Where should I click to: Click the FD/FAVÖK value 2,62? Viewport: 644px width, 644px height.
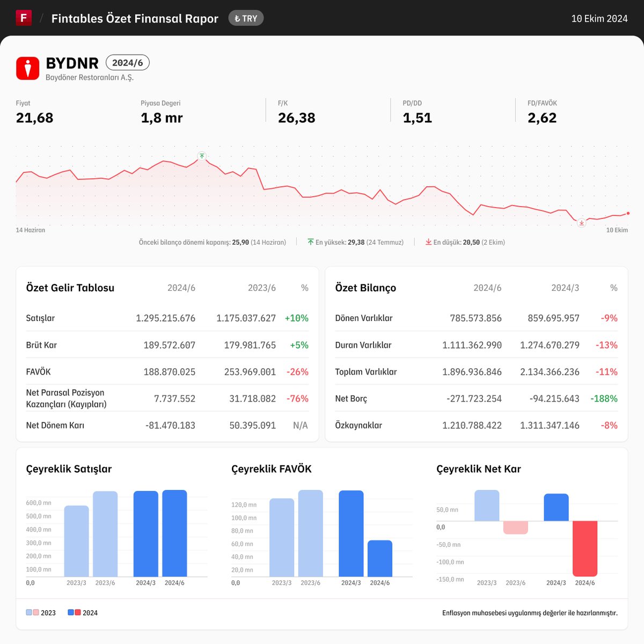(542, 118)
